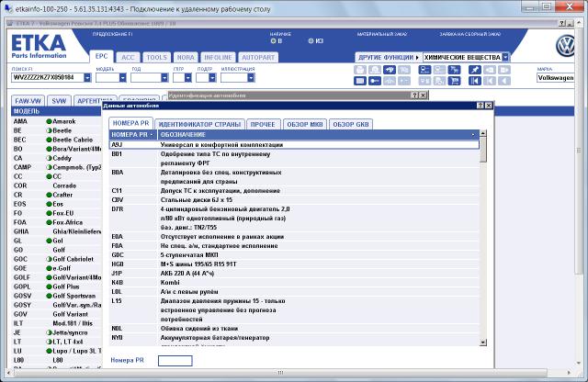Sort by the ОБОЗНАЧЕНИЕ column header

pos(319,135)
